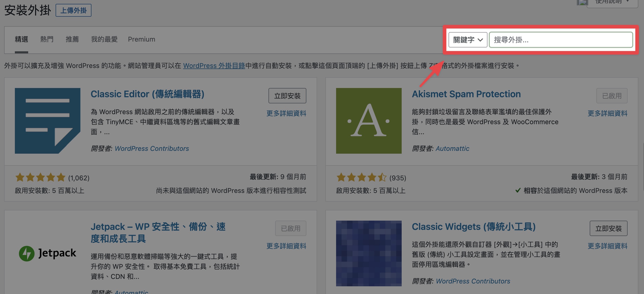The height and width of the screenshot is (294, 644).
Task: Open 更多詳細資料 for Jetpack
Action: tap(286, 246)
